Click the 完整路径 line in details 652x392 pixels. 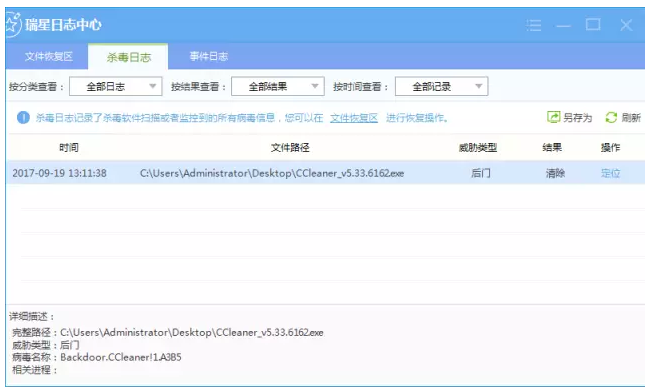tap(168, 333)
